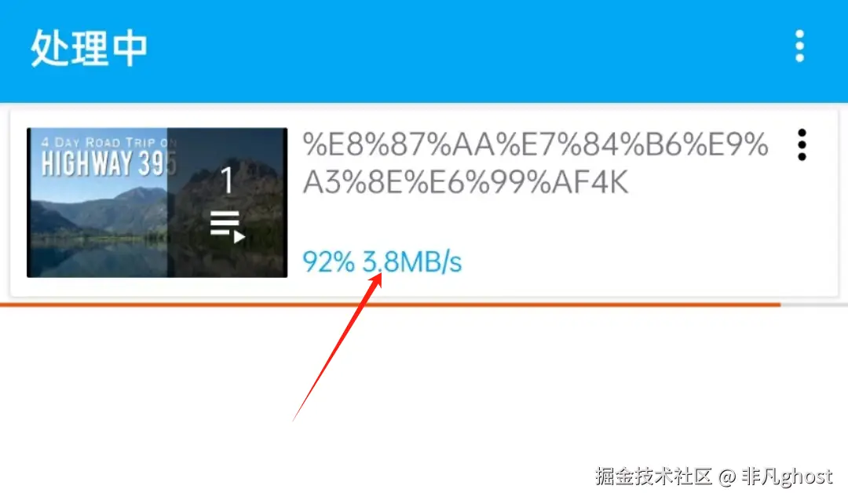Tap the 92% progress percentage

(328, 262)
